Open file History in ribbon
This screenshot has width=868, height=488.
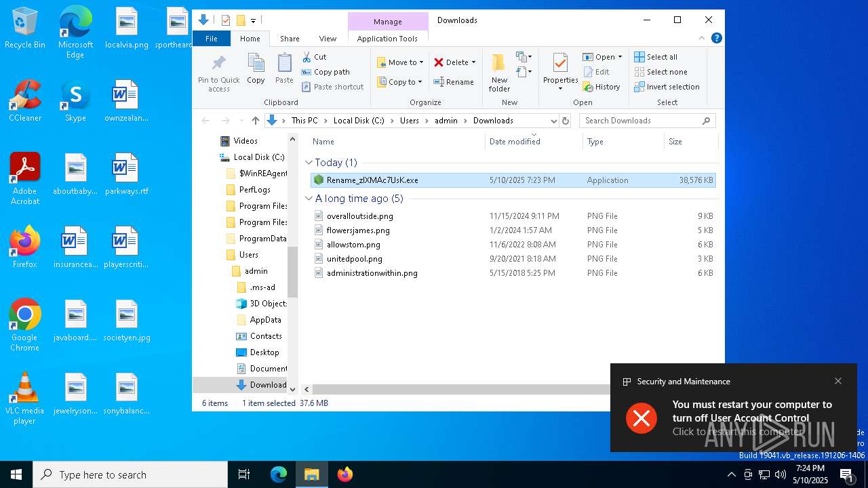(x=601, y=87)
